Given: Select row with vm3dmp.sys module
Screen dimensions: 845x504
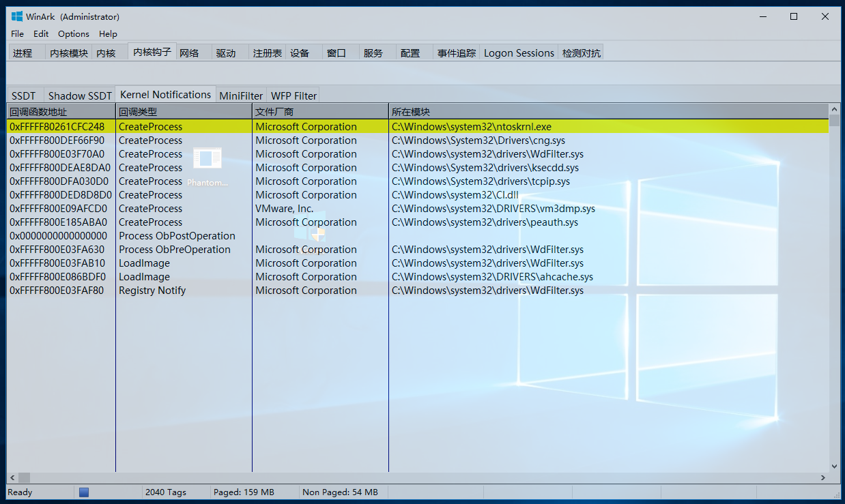Looking at the screenshot, I should [x=418, y=208].
